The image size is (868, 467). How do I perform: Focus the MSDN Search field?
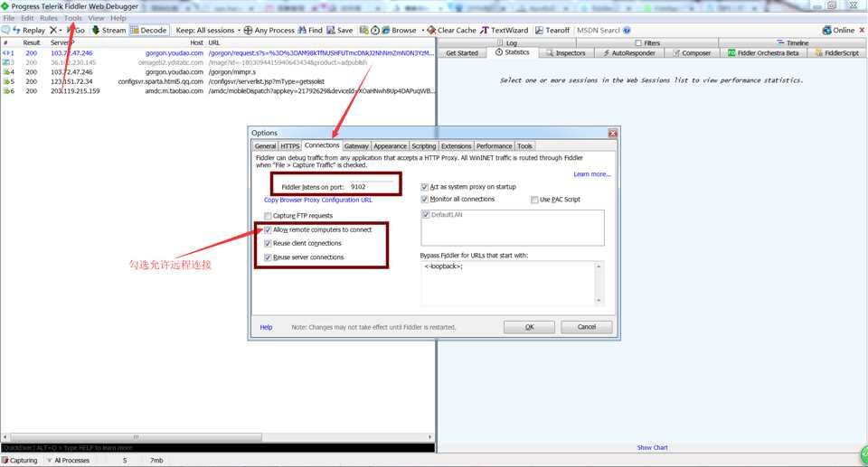point(598,30)
